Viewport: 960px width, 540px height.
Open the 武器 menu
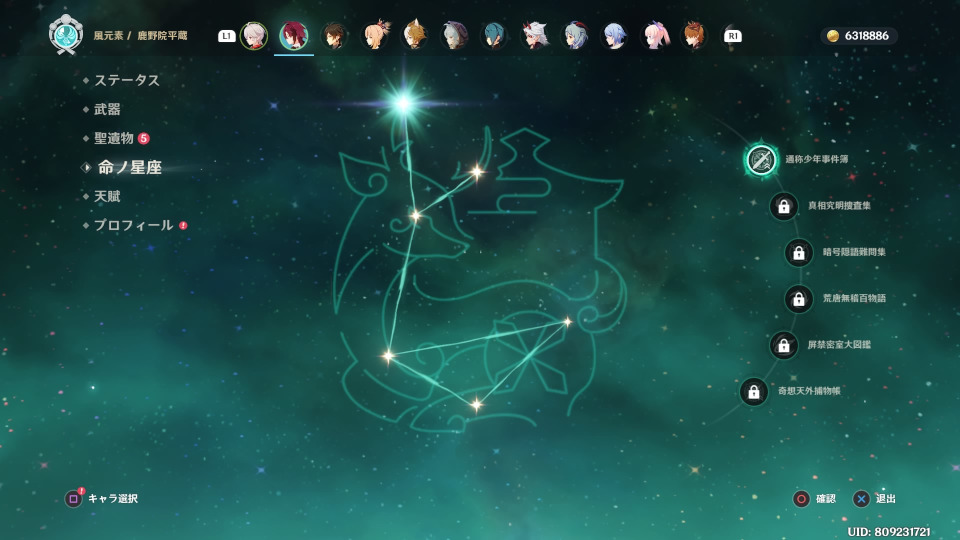pyautogui.click(x=107, y=110)
